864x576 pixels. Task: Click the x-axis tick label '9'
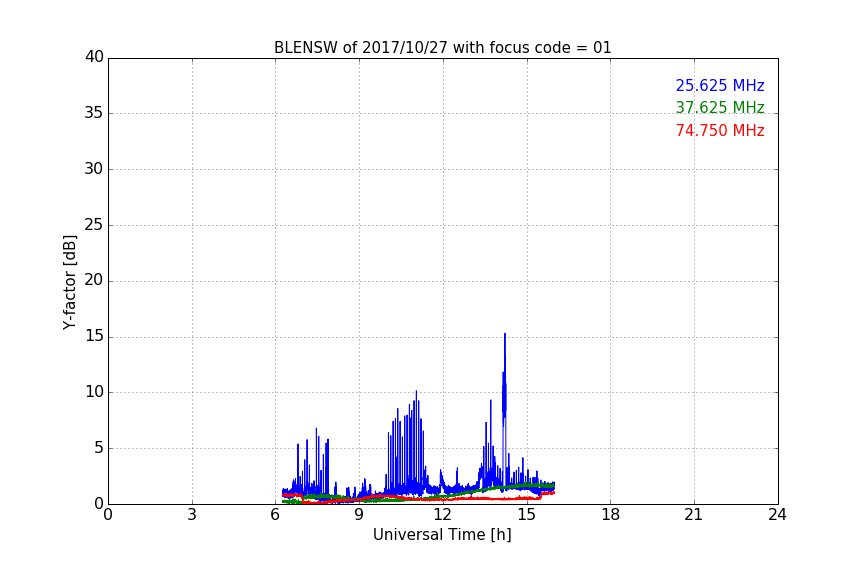[x=359, y=515]
